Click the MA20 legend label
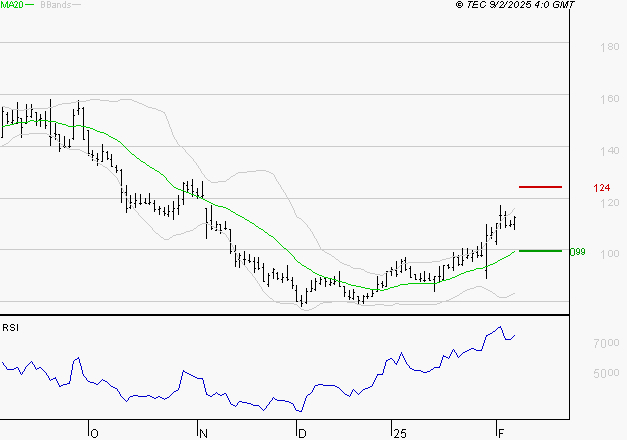This screenshot has width=627, height=440. [x=12, y=5]
